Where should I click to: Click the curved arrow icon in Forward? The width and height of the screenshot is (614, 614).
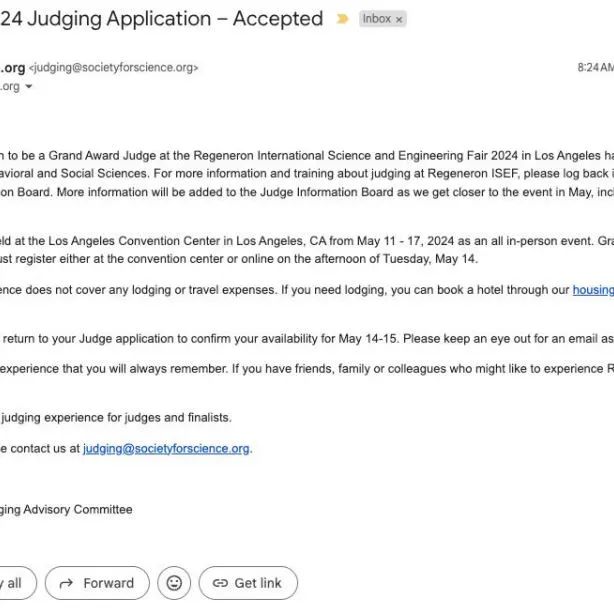click(x=66, y=583)
